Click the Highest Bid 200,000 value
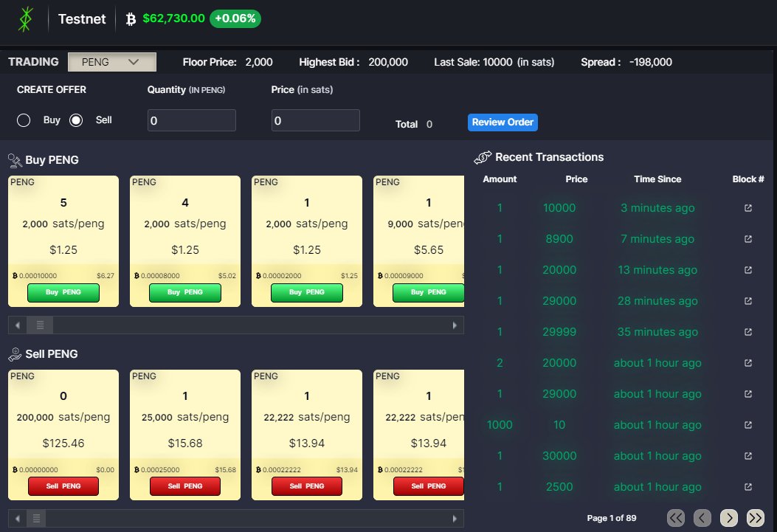The image size is (777, 532). 388,63
